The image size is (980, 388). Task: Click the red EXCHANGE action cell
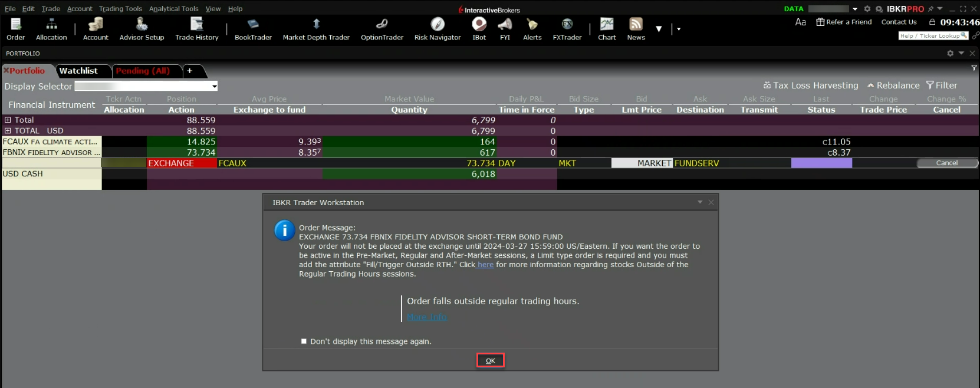(x=182, y=163)
